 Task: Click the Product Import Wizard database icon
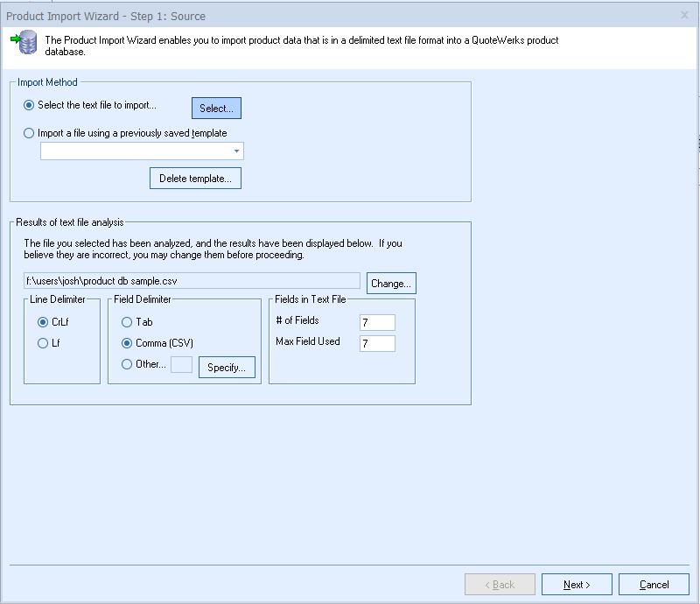pos(26,43)
